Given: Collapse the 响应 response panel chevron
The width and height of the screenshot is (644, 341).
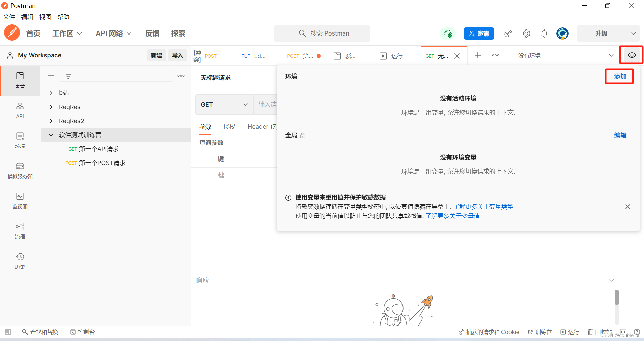Looking at the screenshot, I should 612,280.
